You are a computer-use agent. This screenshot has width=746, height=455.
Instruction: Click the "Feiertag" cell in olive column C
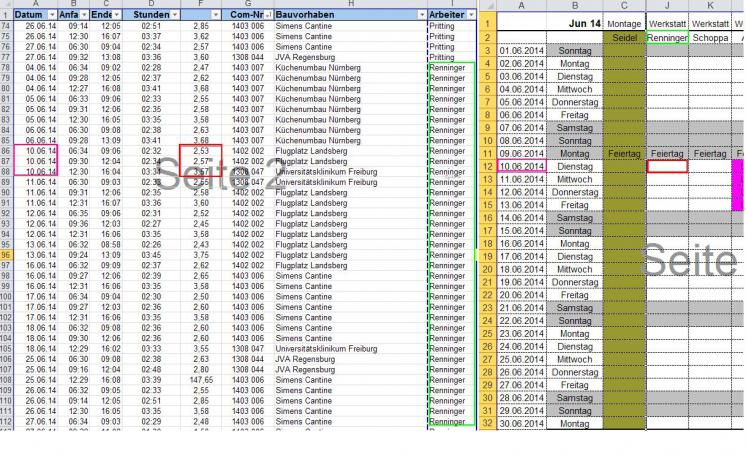point(624,154)
